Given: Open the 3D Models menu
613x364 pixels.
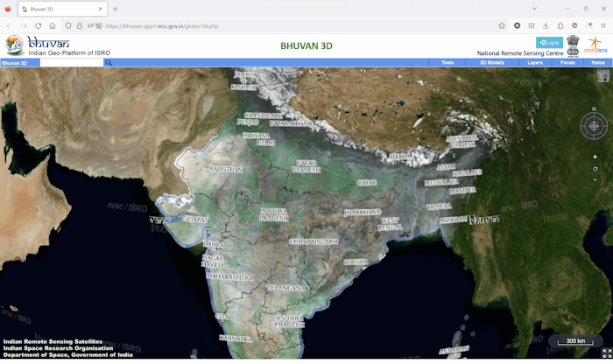Looking at the screenshot, I should (x=492, y=62).
